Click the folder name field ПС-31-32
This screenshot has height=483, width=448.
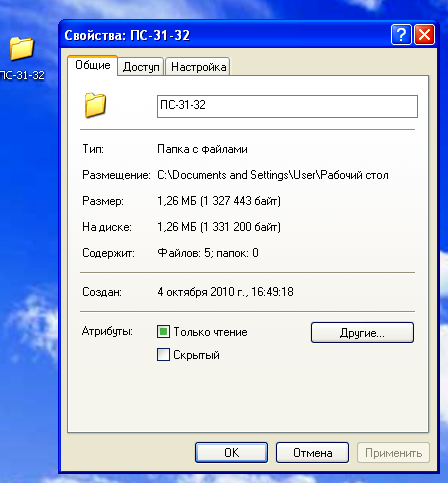pyautogui.click(x=287, y=106)
